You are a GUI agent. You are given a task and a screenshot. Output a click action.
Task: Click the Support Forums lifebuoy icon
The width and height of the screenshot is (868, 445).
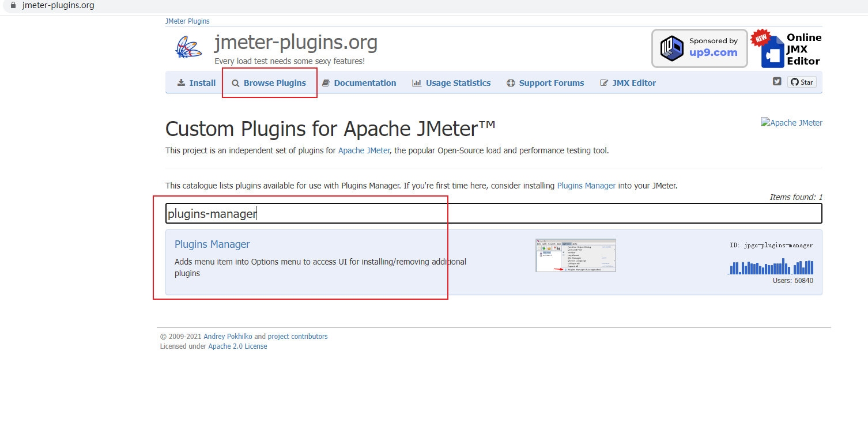pos(511,83)
